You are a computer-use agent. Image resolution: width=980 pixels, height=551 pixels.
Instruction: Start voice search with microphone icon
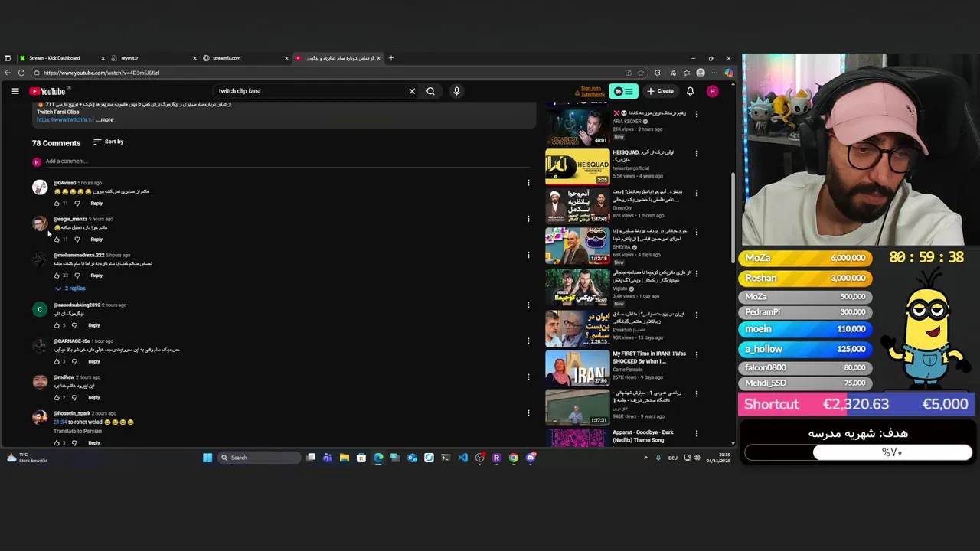[456, 91]
